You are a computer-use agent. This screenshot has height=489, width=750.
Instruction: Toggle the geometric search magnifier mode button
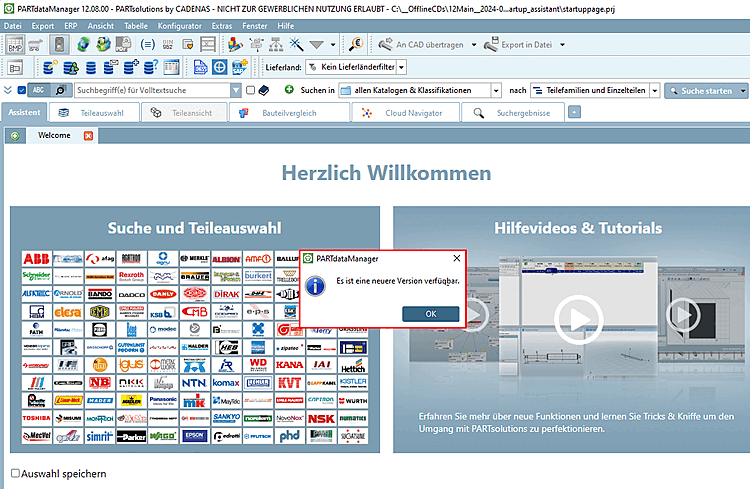pos(60,90)
